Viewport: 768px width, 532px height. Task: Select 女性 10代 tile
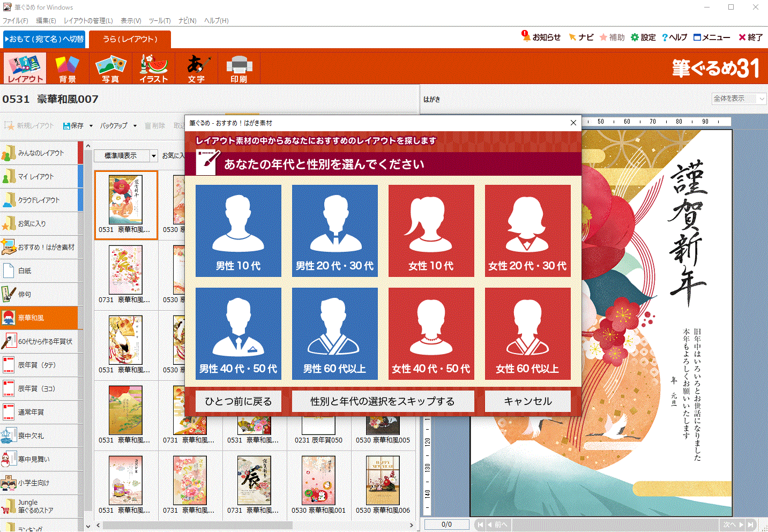coord(431,231)
